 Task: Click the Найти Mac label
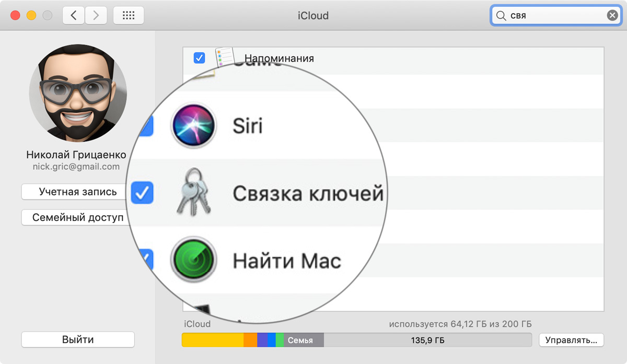tap(287, 261)
